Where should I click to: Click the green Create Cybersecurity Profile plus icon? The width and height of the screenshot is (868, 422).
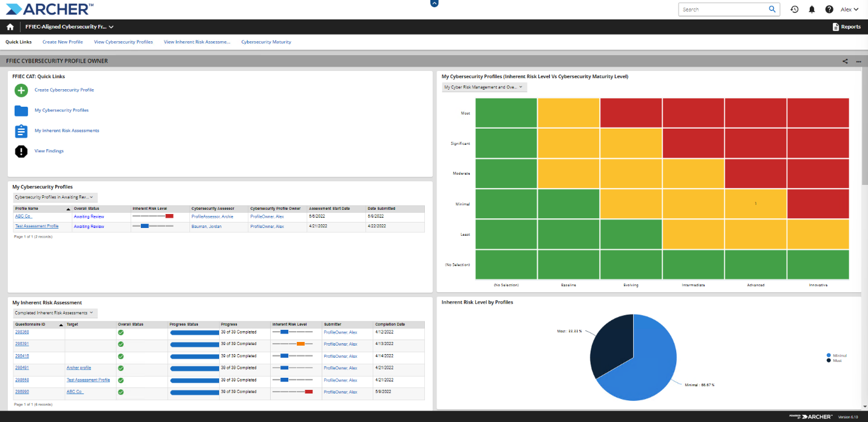[x=21, y=90]
